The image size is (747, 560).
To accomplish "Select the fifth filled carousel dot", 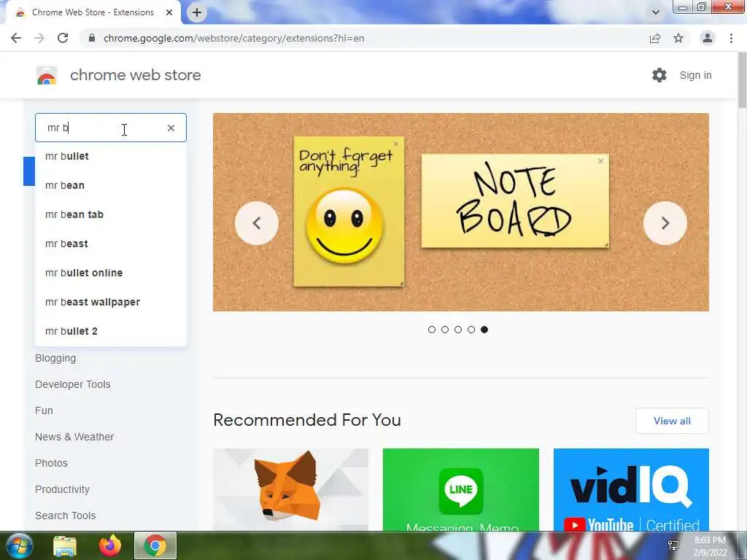I will click(484, 330).
